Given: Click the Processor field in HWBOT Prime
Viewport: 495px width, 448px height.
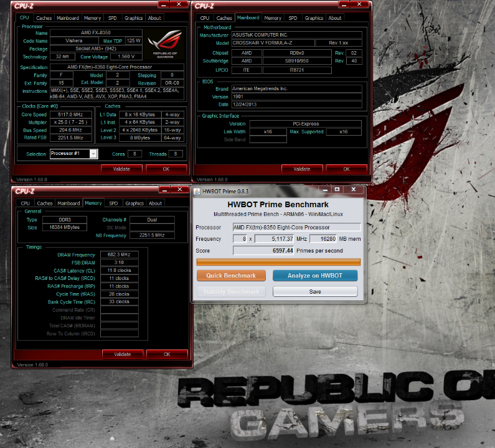Looking at the screenshot, I should 297,227.
